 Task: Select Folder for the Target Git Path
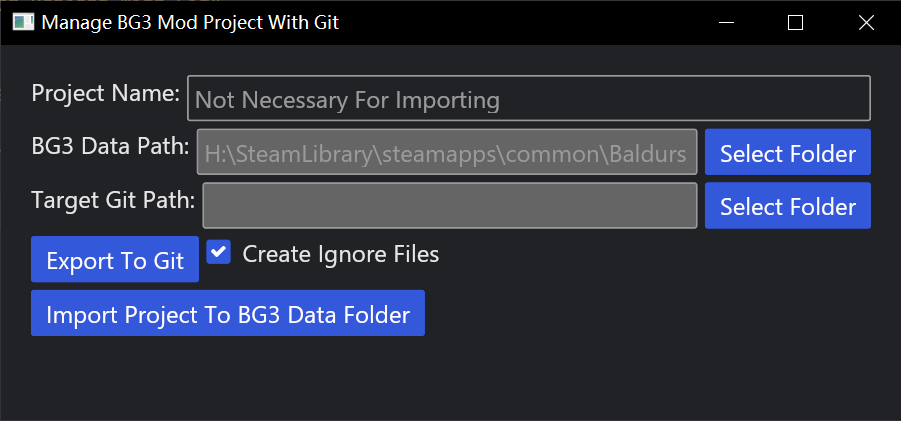point(787,206)
